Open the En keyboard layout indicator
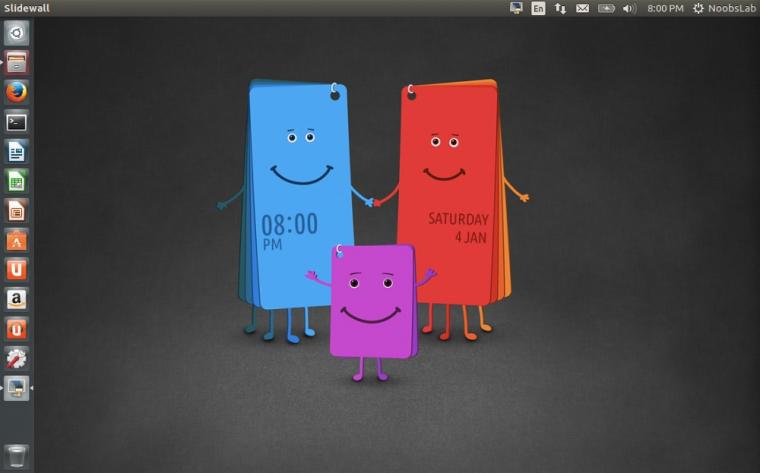This screenshot has height=473, width=760. click(x=538, y=8)
